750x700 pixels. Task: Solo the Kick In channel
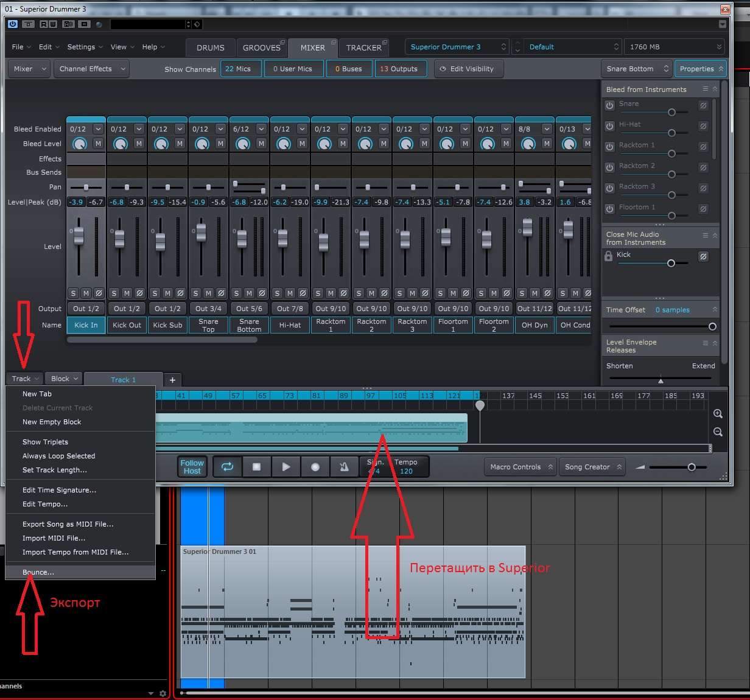point(73,293)
